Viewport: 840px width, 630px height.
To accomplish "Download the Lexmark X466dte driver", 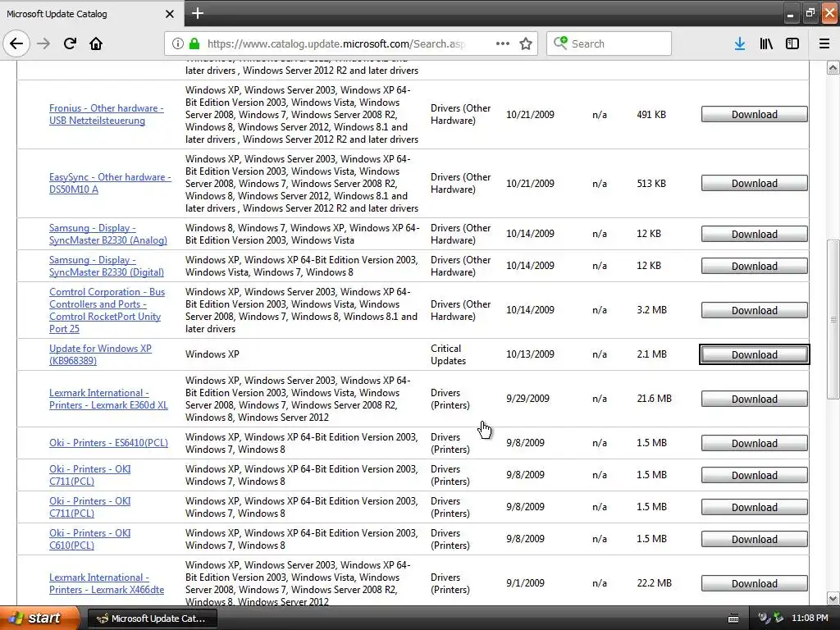I will [755, 584].
